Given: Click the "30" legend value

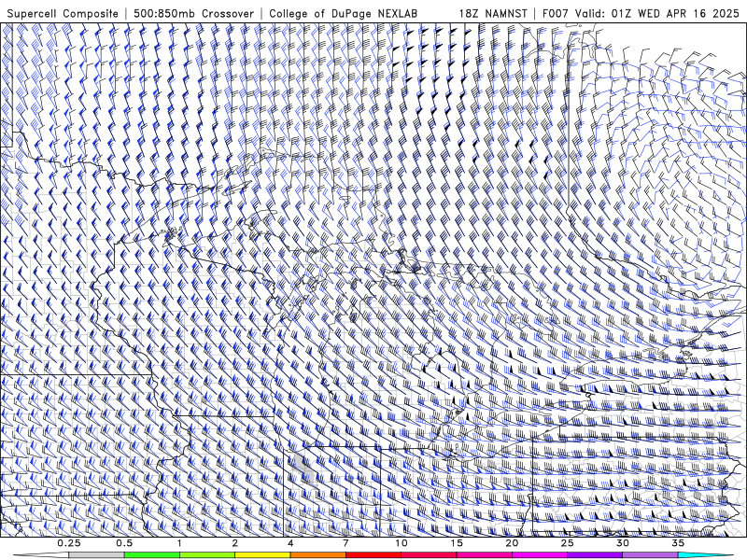Looking at the screenshot, I should tap(623, 543).
